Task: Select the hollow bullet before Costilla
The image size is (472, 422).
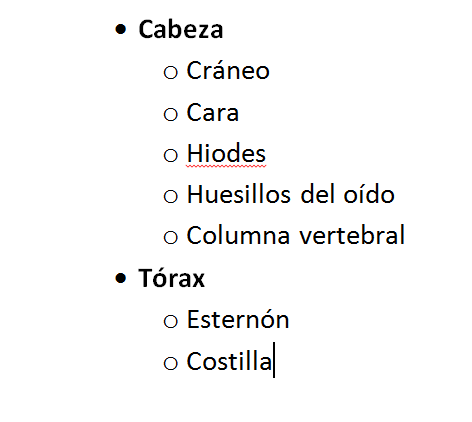Action: click(171, 363)
